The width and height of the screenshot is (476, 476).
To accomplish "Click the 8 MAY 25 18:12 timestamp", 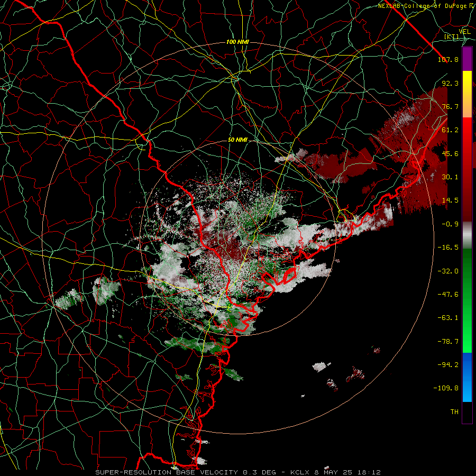I will 349,472.
